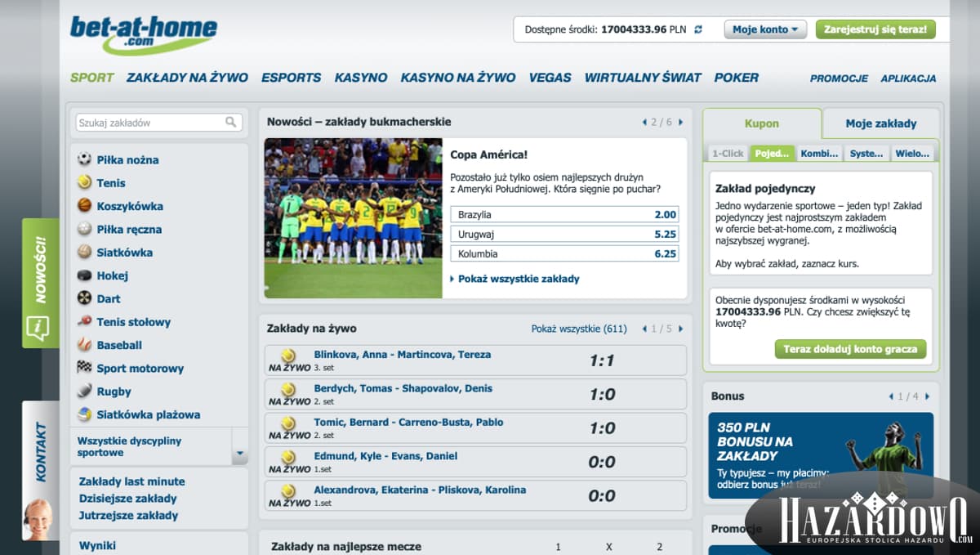The width and height of the screenshot is (980, 555).
Task: Open the Nowości feedback side tab
Action: pos(40,283)
